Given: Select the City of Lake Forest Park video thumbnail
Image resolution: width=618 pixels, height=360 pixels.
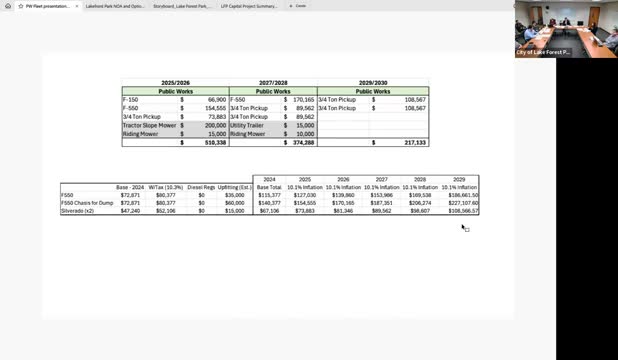Looking at the screenshot, I should pos(566,29).
